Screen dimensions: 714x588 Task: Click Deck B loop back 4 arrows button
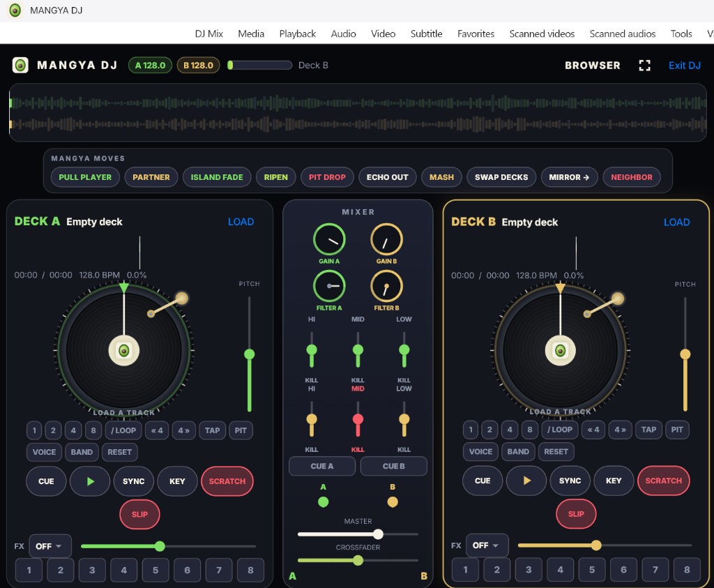pyautogui.click(x=593, y=430)
